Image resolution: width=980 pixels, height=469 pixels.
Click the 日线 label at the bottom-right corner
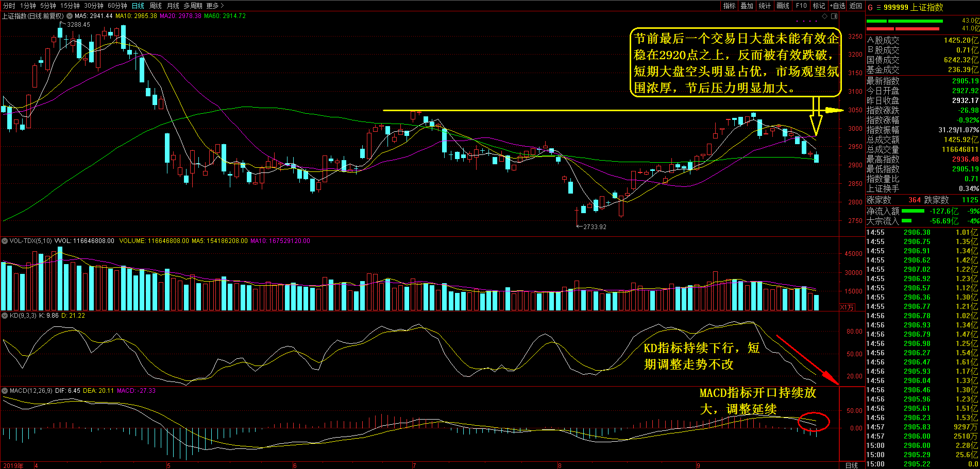(x=852, y=465)
